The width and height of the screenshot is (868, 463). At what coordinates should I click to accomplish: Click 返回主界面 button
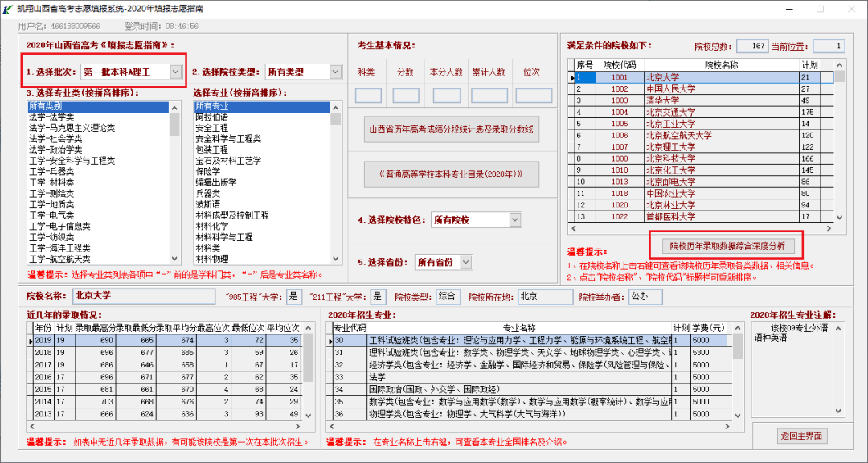tap(802, 436)
